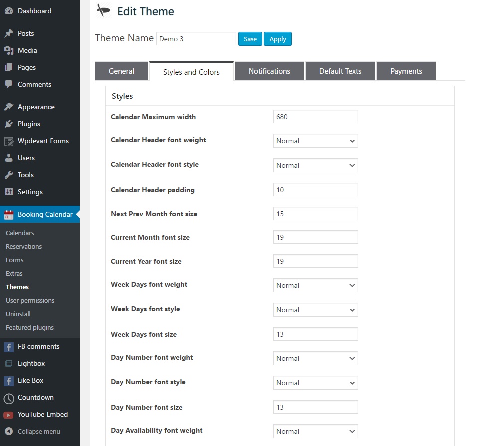This screenshot has height=446, width=504.
Task: Focus the Theme Name text field
Action: click(196, 39)
